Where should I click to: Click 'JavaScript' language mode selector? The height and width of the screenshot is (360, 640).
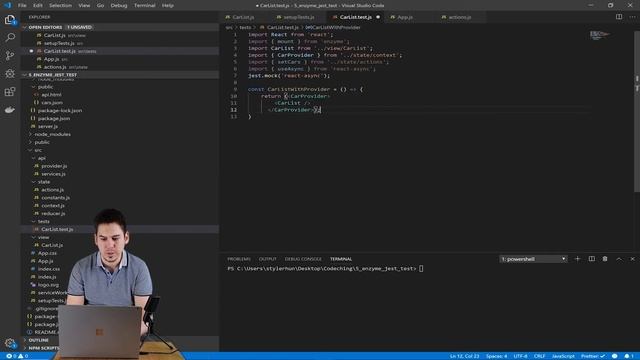click(563, 356)
